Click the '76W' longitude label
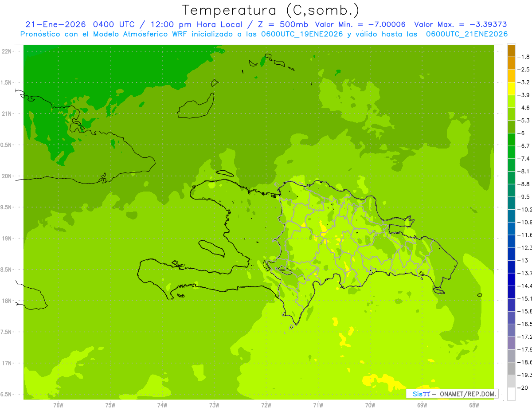The height and width of the screenshot is (411, 532). point(58,405)
